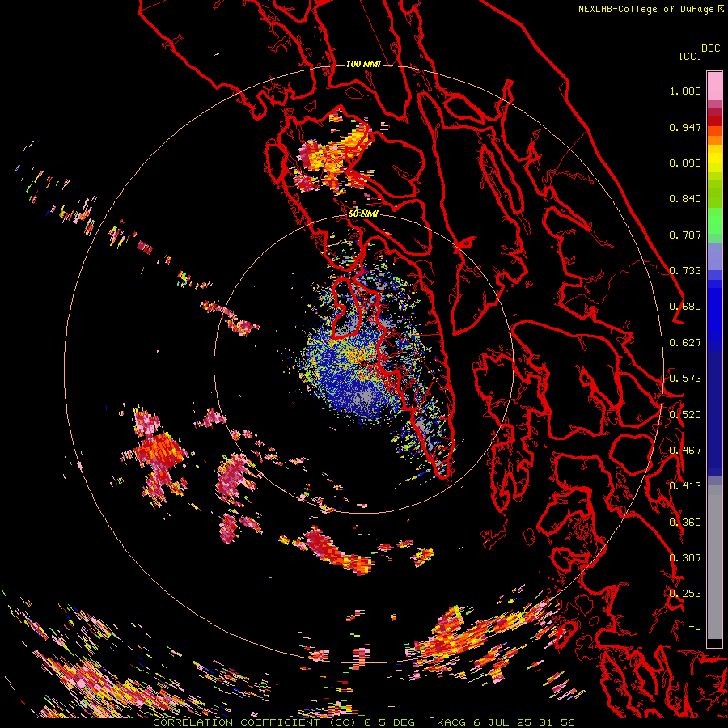The image size is (728, 728).
Task: Click the 100 NMI range ring label
Action: click(x=363, y=64)
